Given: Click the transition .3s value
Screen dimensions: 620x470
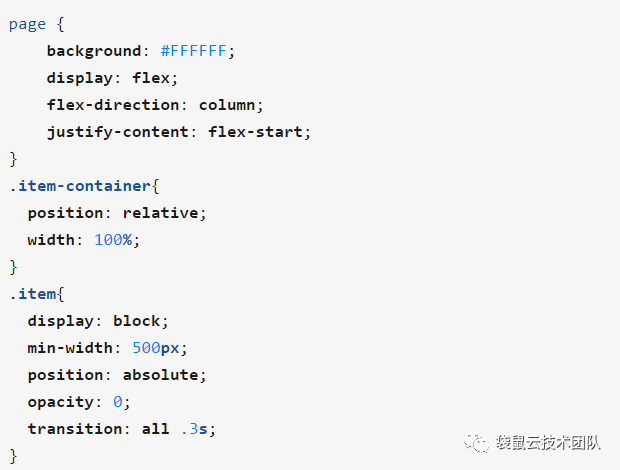Looking at the screenshot, I should [x=194, y=429].
